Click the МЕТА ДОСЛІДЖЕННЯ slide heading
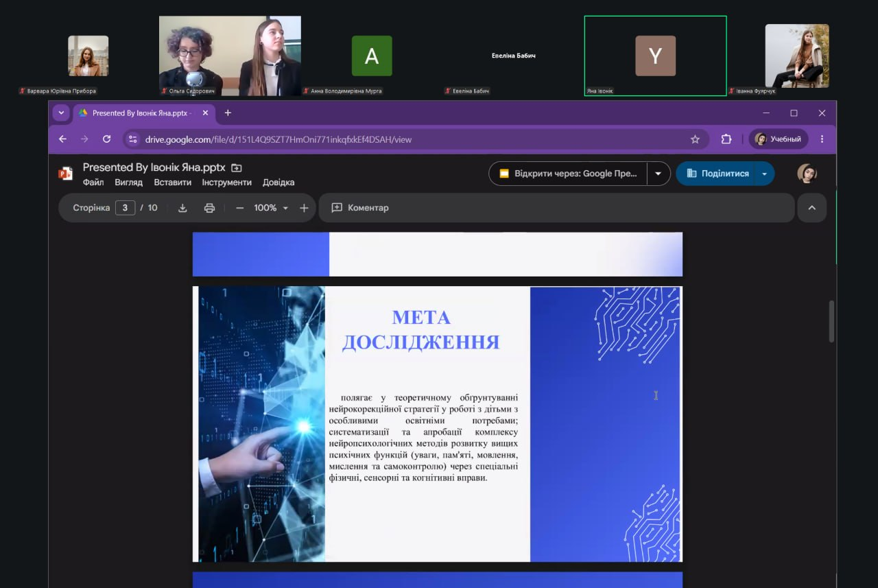Screen dimensions: 878x588 420,329
